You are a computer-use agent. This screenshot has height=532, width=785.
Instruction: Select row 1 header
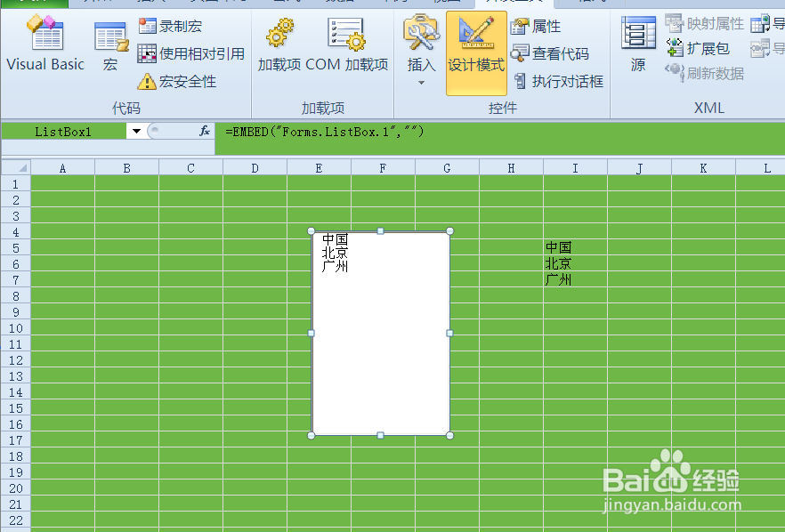[15, 183]
